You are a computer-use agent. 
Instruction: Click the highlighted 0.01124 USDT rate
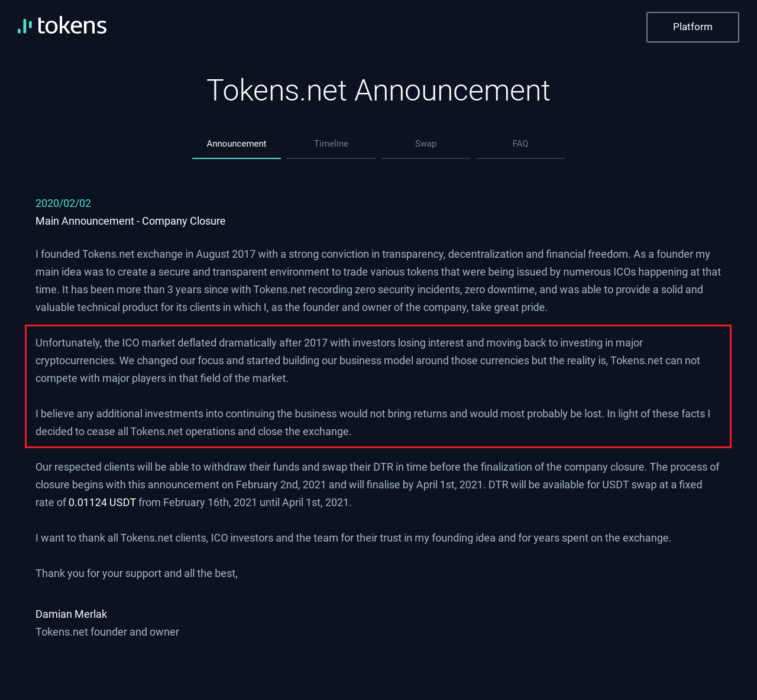click(x=102, y=503)
